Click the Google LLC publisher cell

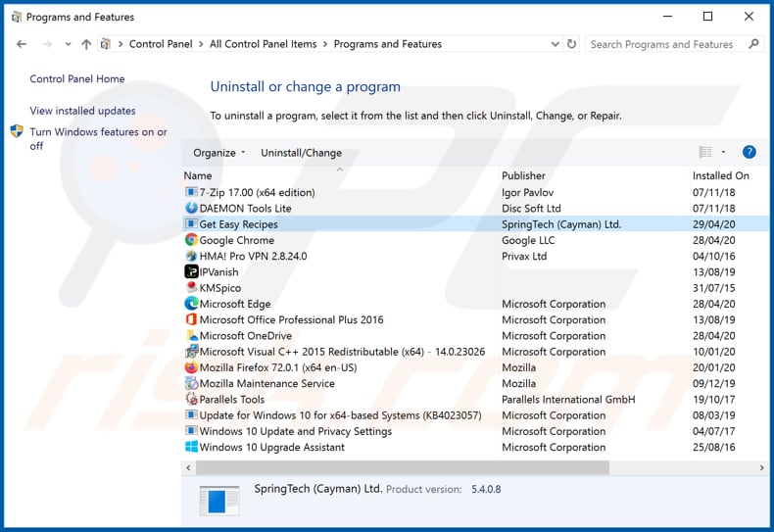click(x=528, y=240)
